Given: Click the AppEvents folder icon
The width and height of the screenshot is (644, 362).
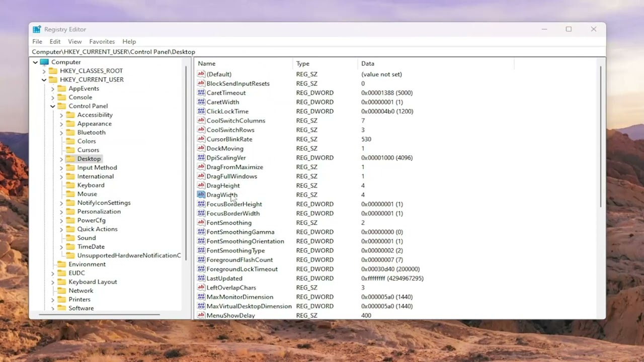Looking at the screenshot, I should (61, 88).
